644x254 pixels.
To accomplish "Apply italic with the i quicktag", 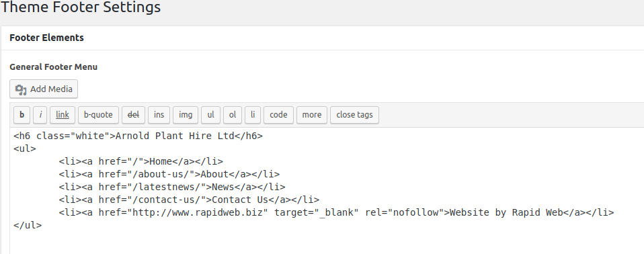I will (x=40, y=115).
